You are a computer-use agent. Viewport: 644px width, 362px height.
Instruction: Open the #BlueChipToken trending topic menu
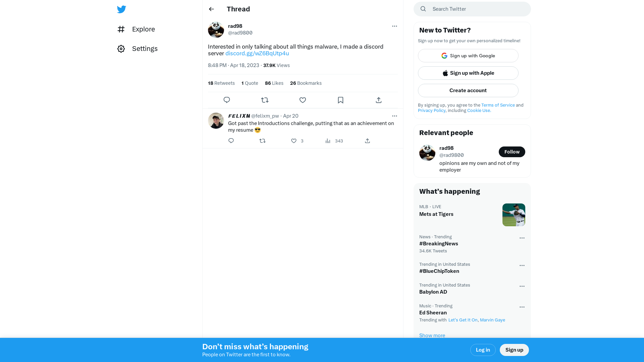(522, 265)
